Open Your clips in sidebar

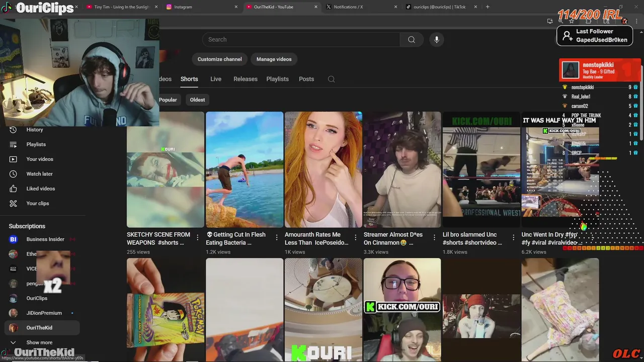click(43, 203)
